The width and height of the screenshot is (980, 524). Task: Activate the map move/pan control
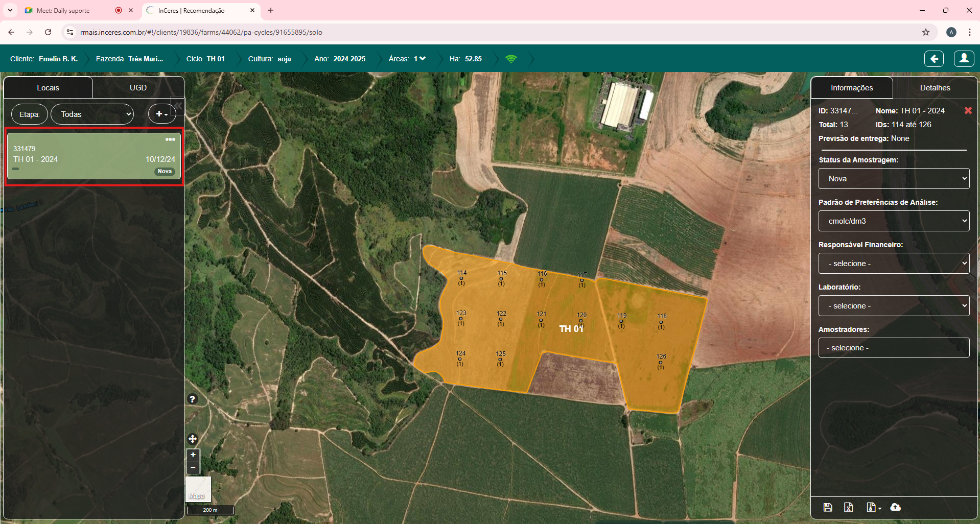tap(193, 439)
